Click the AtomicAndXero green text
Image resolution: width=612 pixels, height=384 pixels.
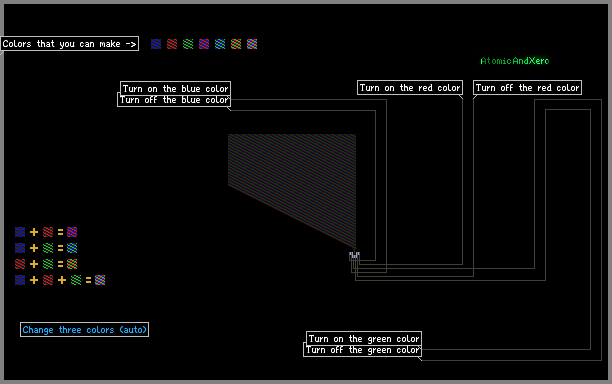click(514, 61)
